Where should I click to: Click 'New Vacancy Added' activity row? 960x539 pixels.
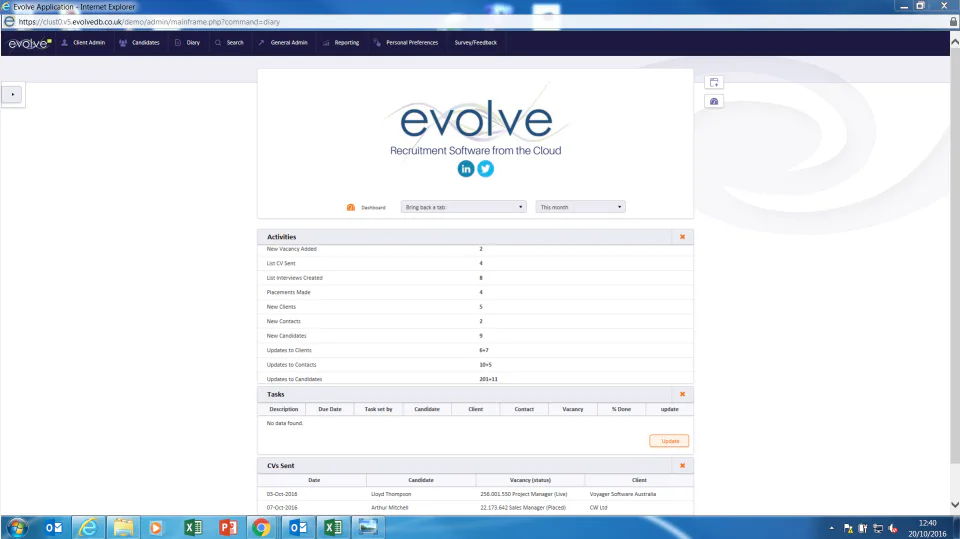pyautogui.click(x=475, y=249)
